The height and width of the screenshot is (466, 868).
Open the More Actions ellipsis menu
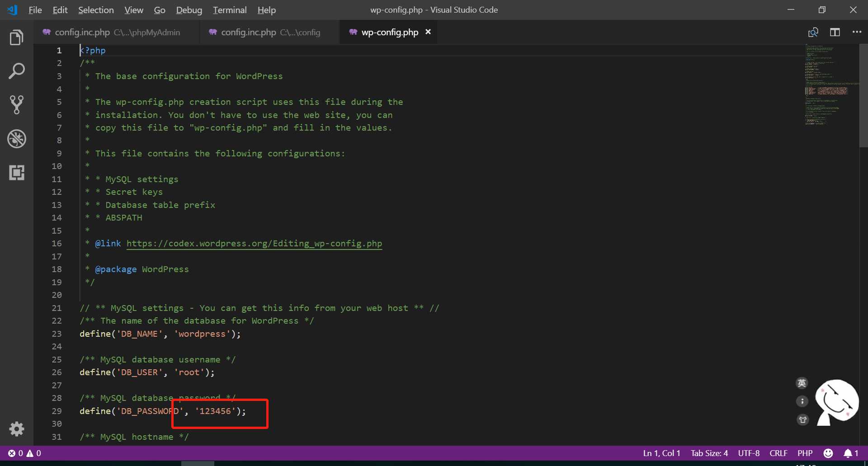point(857,32)
